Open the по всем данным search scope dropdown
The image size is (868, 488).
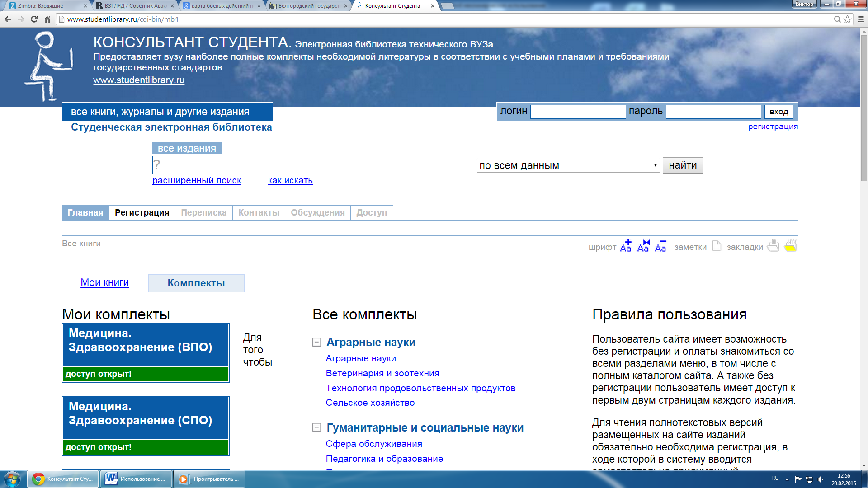click(x=568, y=165)
